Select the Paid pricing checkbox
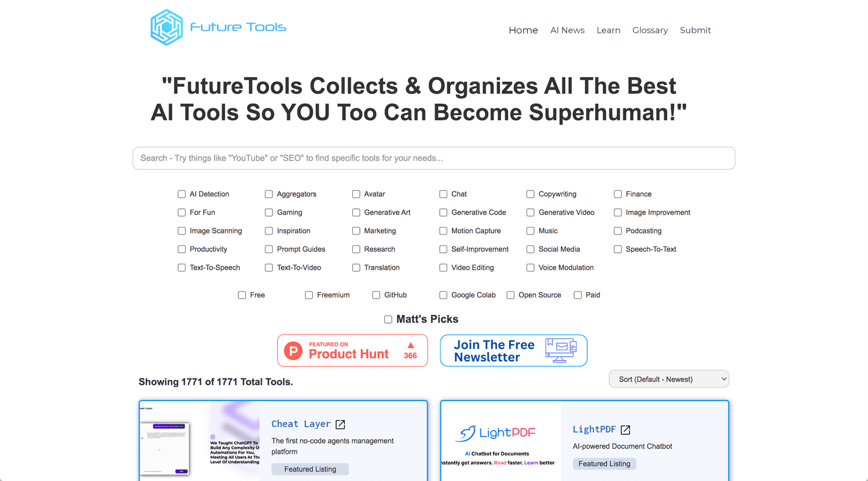Image resolution: width=868 pixels, height=481 pixels. (x=578, y=295)
